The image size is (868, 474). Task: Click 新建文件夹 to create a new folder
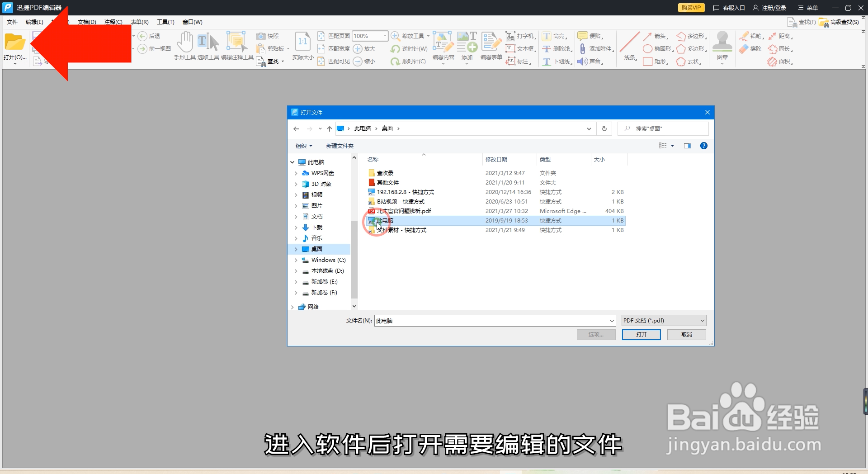(x=340, y=146)
